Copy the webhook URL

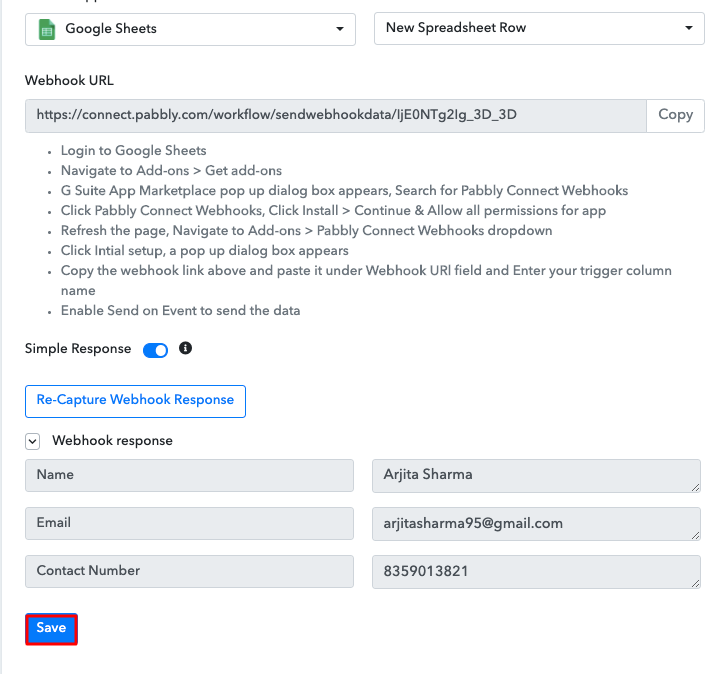675,115
